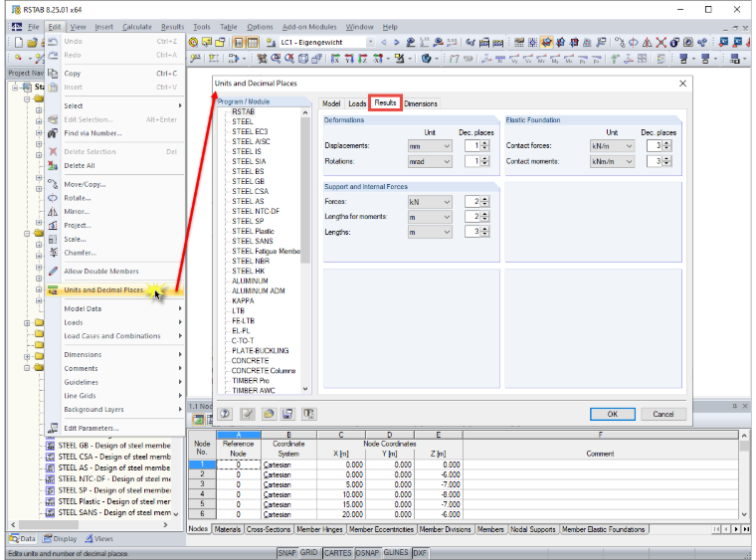Select ALUMINUM ADM in Program/Module list
This screenshot has width=756, height=560.
258,291
